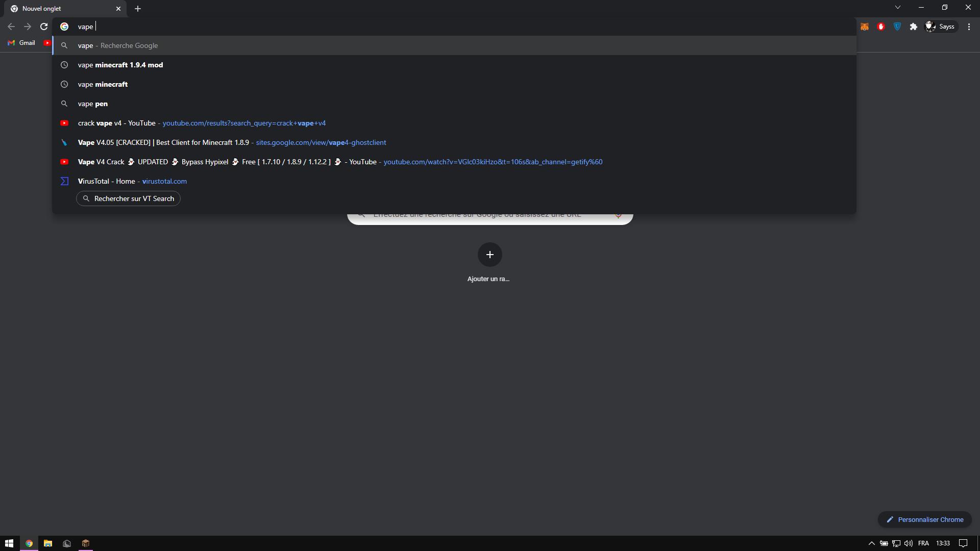Viewport: 980px width, 551px height.
Task: Select the "vape minecraft 1.9.4 mod" suggestion
Action: (120, 65)
